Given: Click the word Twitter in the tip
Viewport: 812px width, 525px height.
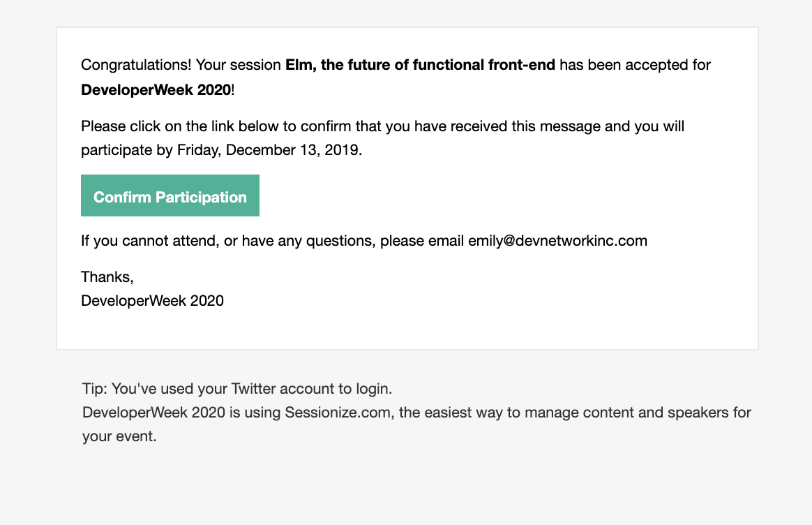Looking at the screenshot, I should tap(254, 389).
